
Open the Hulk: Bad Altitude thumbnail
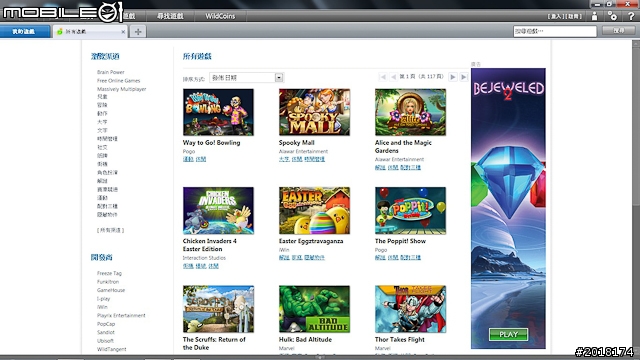tap(314, 309)
